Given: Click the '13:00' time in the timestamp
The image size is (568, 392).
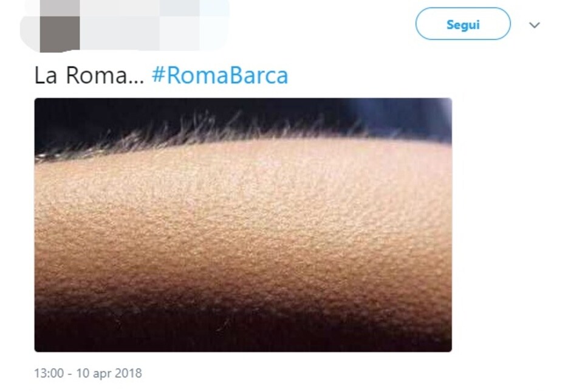Looking at the screenshot, I should (49, 373).
